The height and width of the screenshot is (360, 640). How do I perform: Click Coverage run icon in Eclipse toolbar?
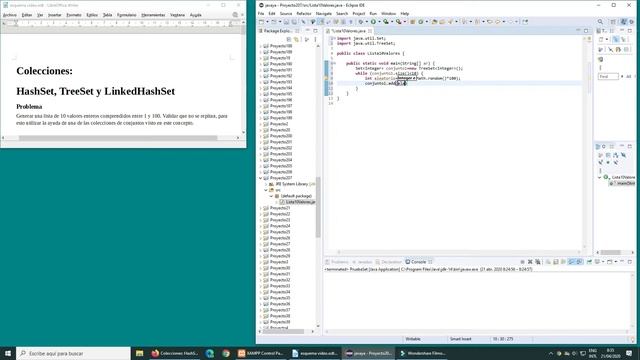(386, 22)
